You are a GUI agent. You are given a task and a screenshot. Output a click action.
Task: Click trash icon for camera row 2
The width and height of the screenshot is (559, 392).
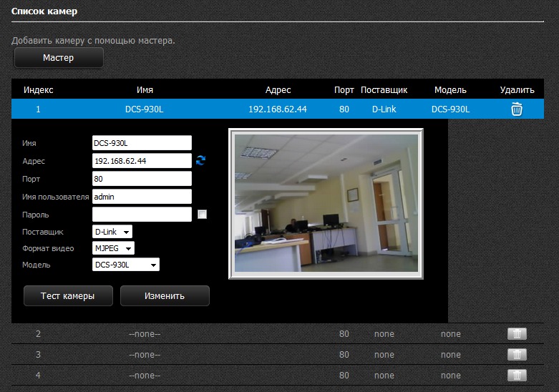tap(517, 334)
